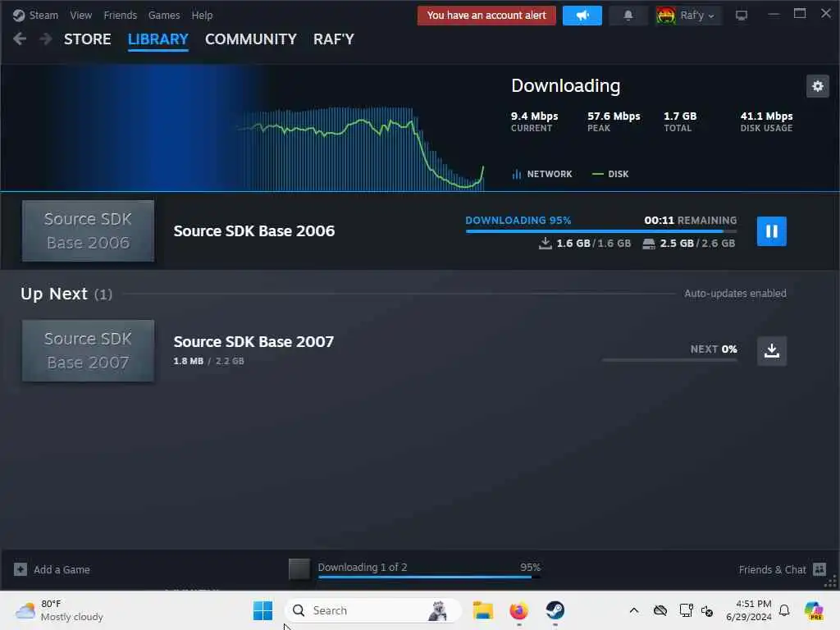Open the Help menu
Viewport: 840px width, 630px height.
(x=202, y=15)
